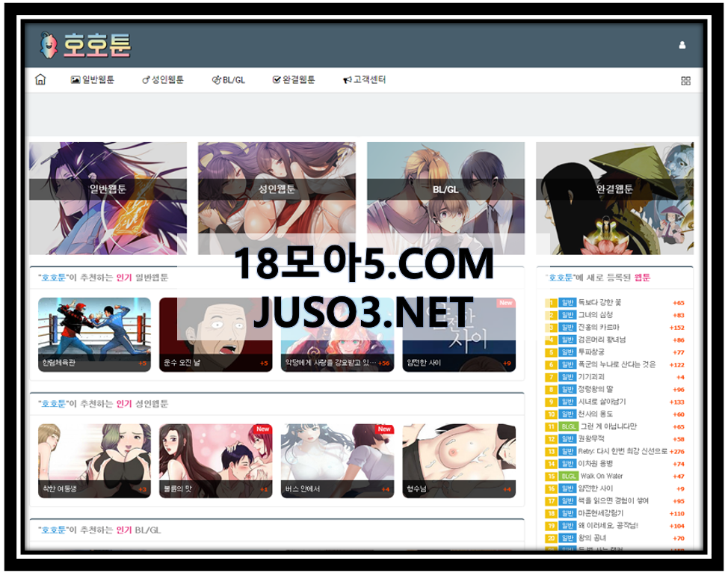
Task: Click the 완결웹툰 category banner image
Action: pos(614,198)
